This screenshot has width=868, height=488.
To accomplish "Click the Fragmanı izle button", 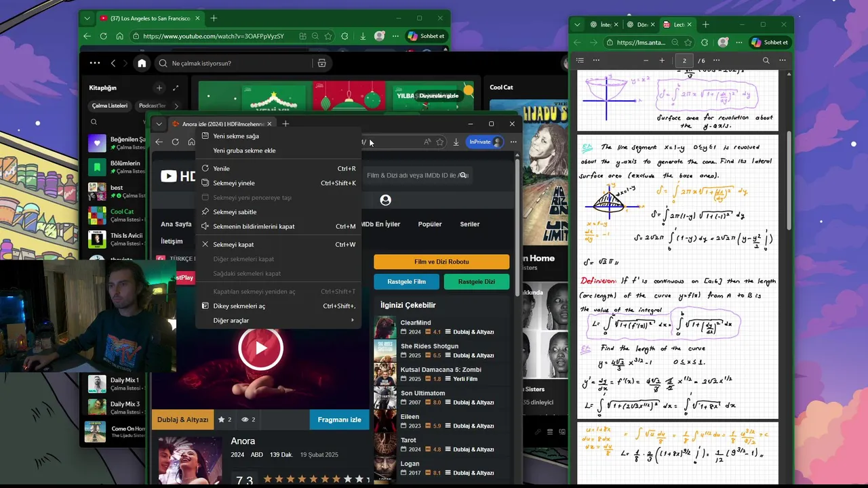I will coord(339,420).
